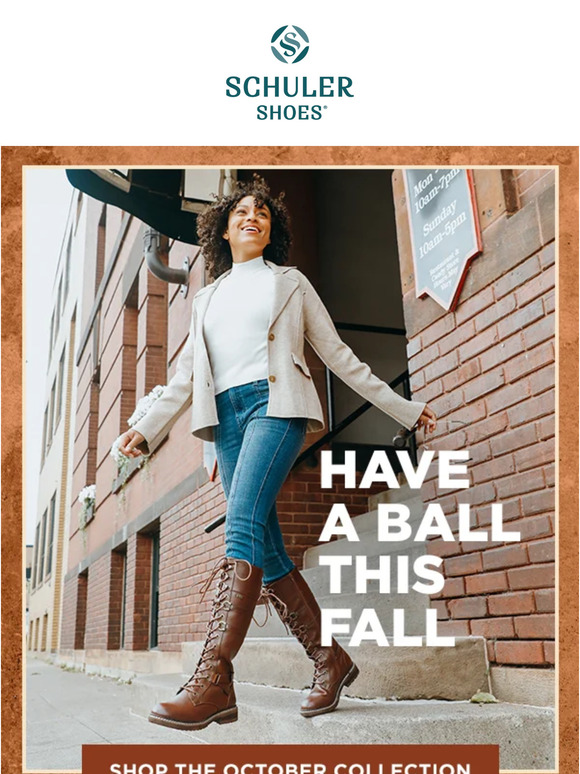580x774 pixels.
Task: Click the textured rust-brown border frame
Action: click(11, 444)
